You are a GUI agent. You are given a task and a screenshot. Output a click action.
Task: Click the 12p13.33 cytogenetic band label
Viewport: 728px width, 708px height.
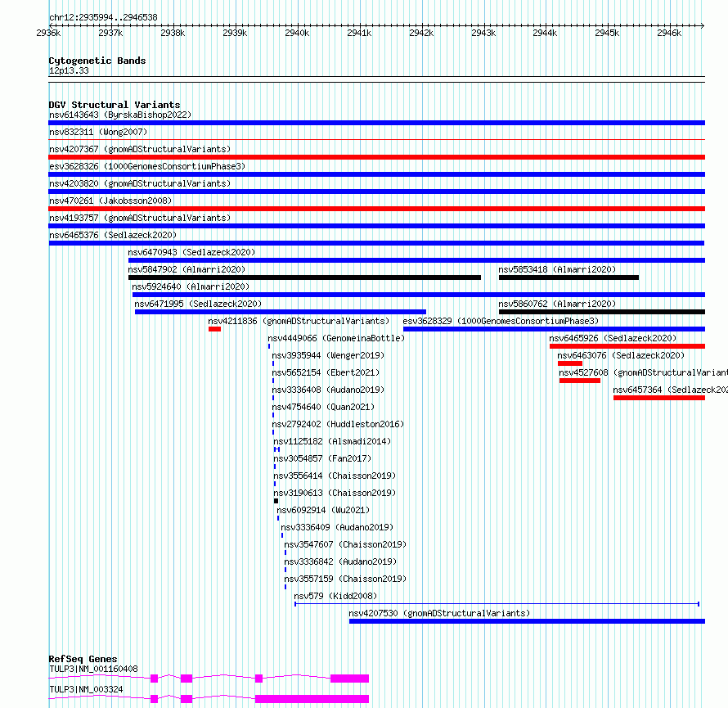pyautogui.click(x=69, y=70)
